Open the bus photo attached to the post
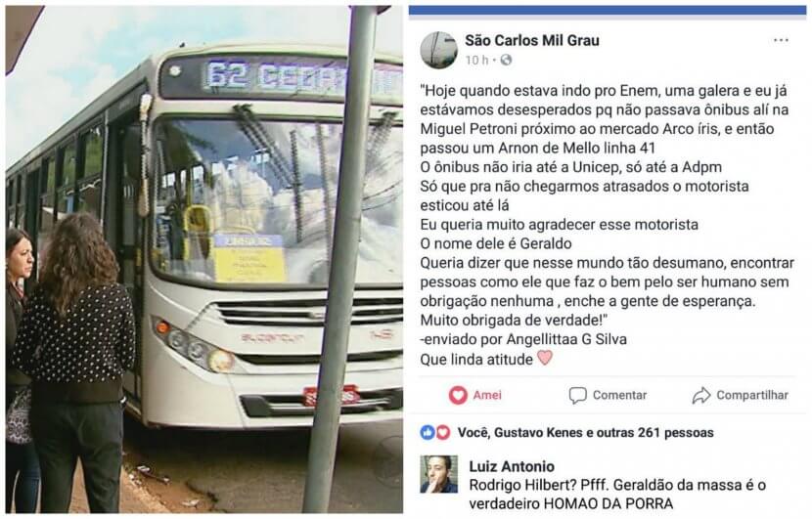 pos(204,259)
